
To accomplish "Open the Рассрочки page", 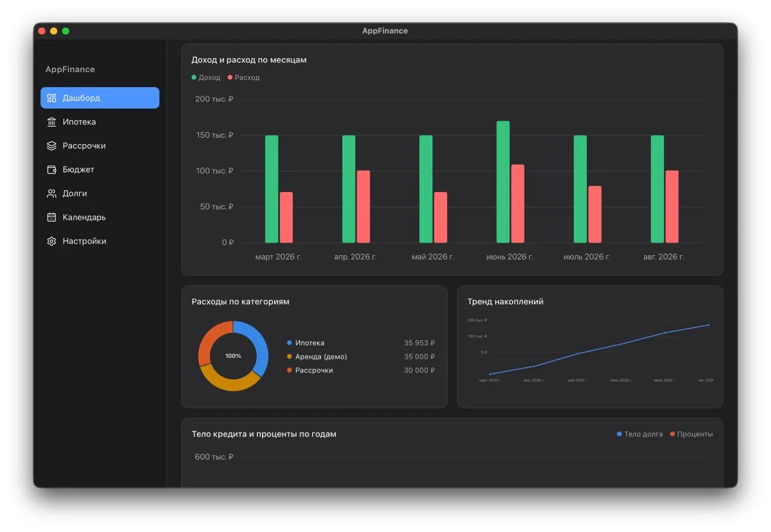I will (x=100, y=146).
